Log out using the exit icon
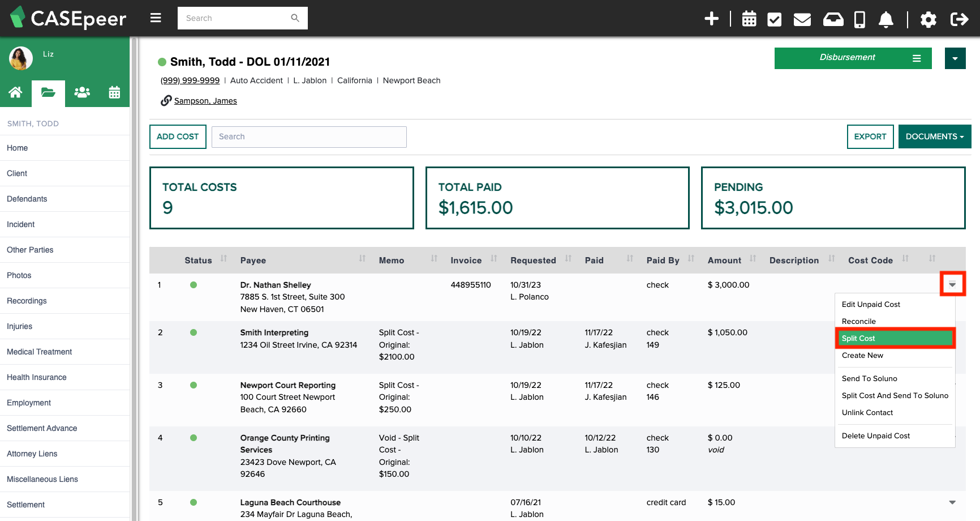 960,19
